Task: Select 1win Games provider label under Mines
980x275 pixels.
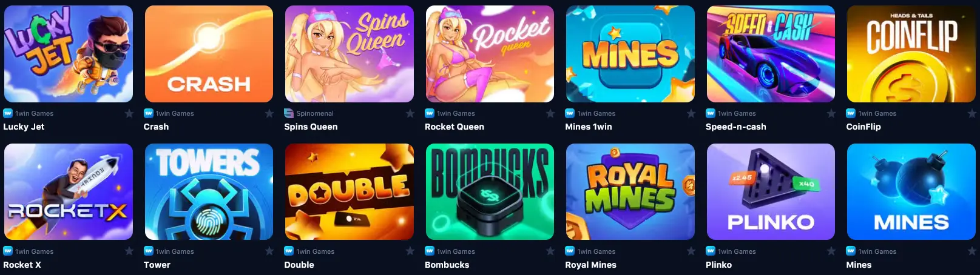Action: click(877, 251)
